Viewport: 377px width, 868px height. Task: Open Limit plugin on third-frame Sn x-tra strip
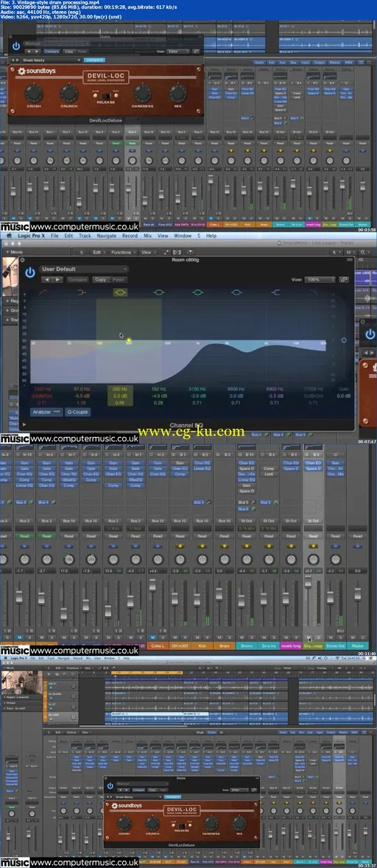point(269,475)
